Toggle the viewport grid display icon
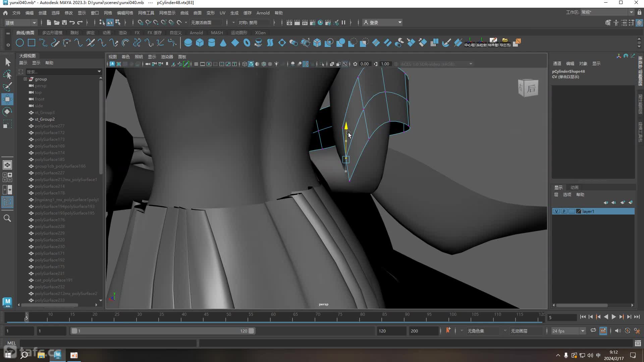The width and height of the screenshot is (644, 362). click(196, 64)
